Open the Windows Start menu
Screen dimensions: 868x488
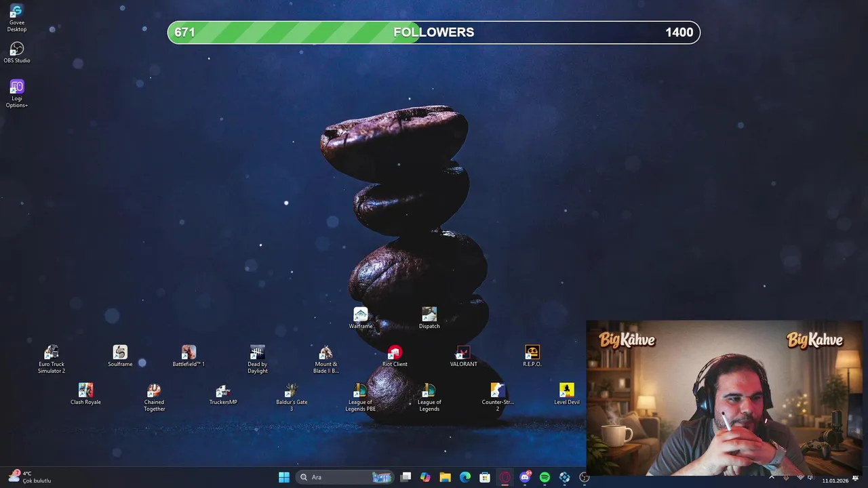[x=284, y=477]
